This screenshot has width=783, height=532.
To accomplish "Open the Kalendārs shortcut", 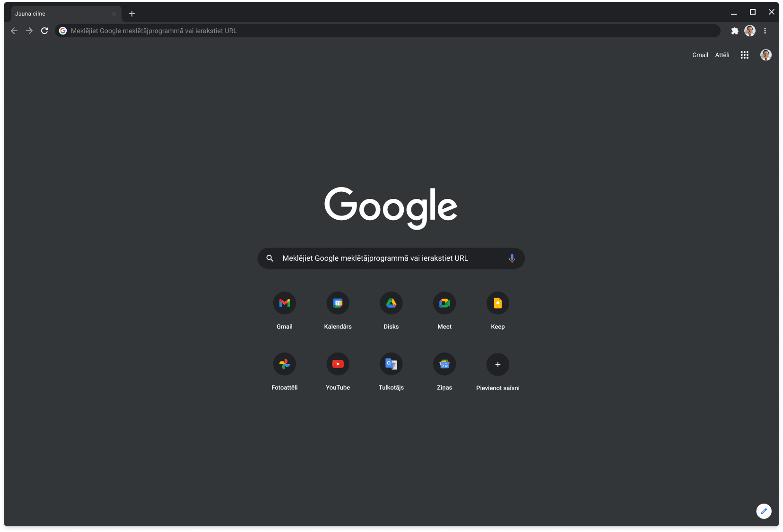I will coord(338,303).
